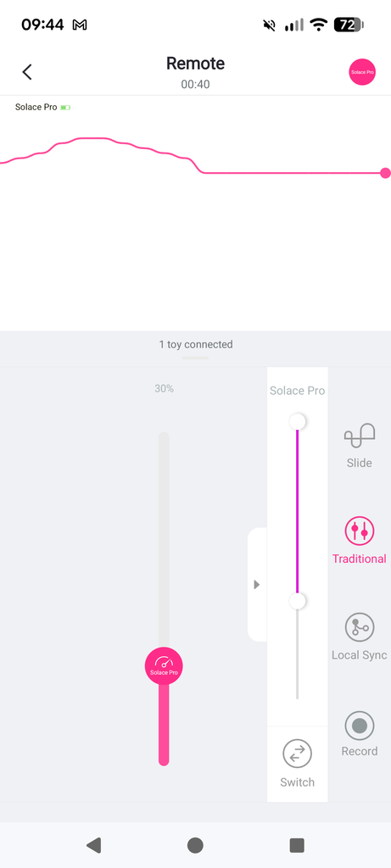The height and width of the screenshot is (868, 391).
Task: Open recent apps with the square button
Action: coord(297,845)
